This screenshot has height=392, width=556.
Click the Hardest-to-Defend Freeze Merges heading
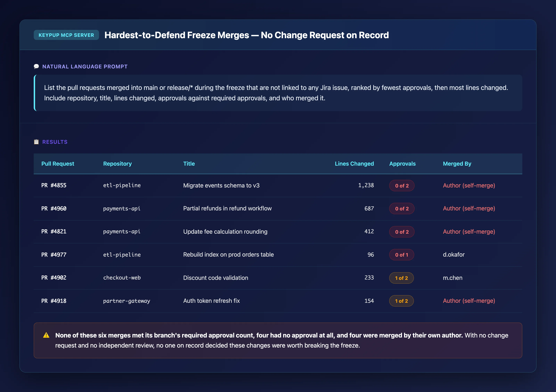(247, 35)
